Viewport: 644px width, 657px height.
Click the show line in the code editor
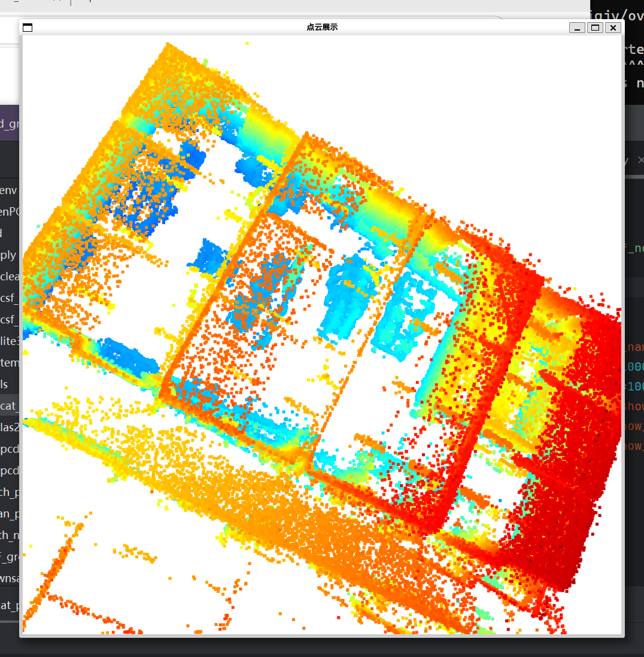[x=636, y=406]
